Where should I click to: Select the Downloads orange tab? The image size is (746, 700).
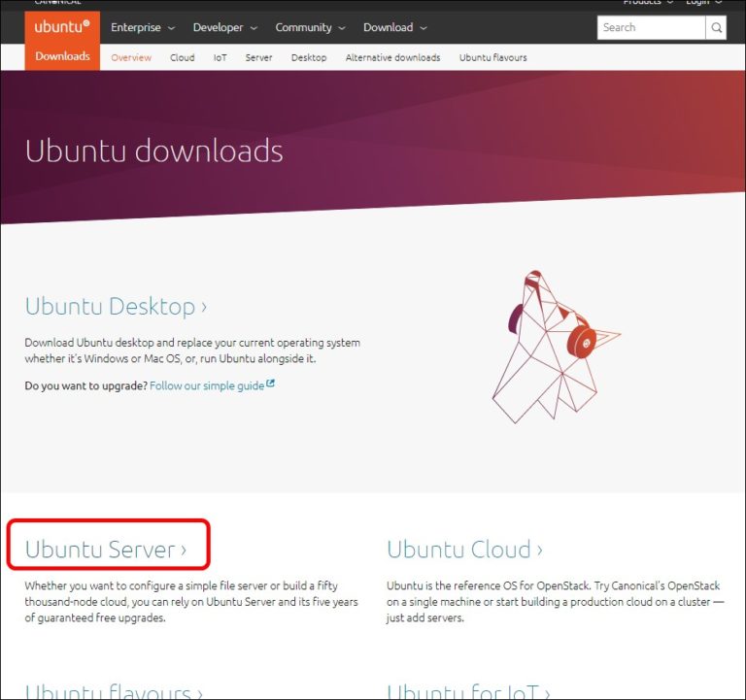coord(62,57)
